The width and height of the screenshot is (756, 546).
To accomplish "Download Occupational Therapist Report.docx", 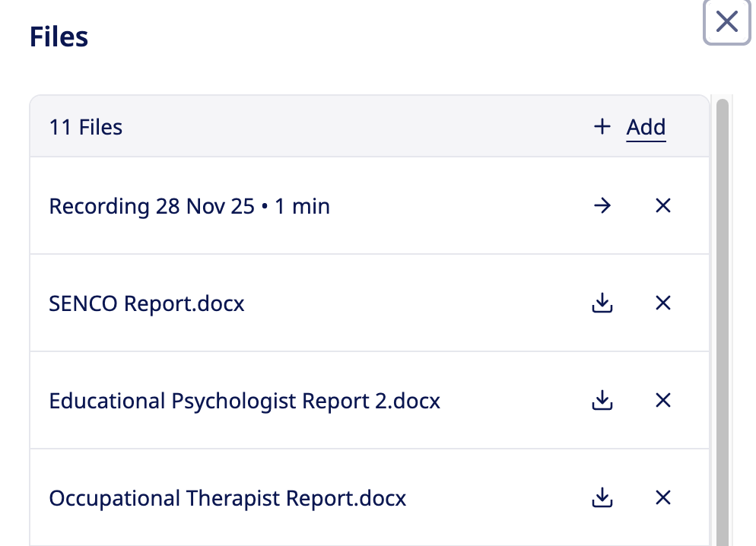I will point(602,498).
